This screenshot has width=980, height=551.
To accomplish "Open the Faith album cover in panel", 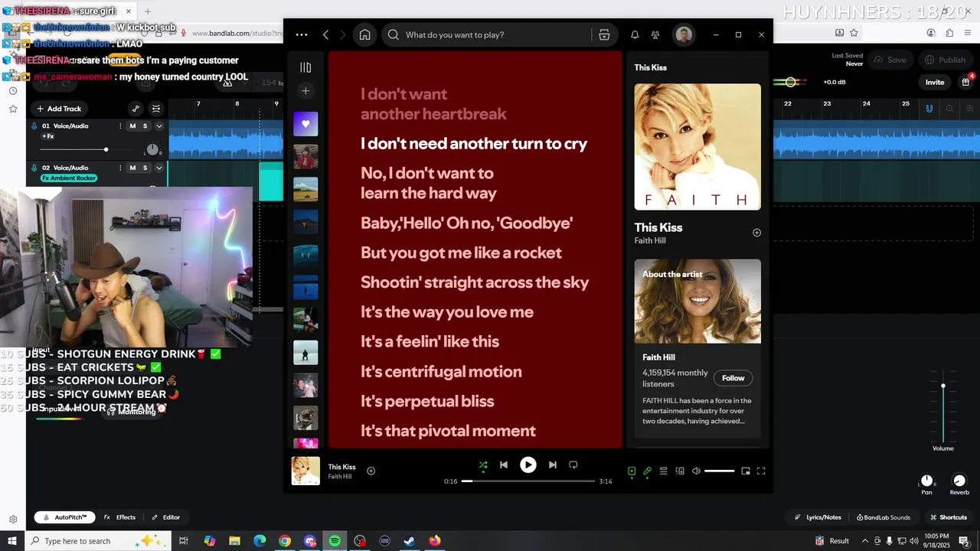I will point(697,147).
